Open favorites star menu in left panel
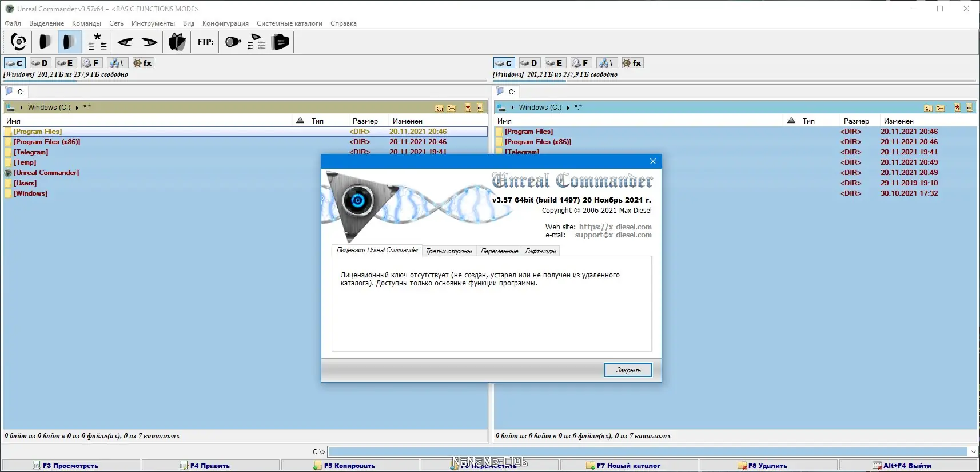This screenshot has height=472, width=980. point(468,108)
